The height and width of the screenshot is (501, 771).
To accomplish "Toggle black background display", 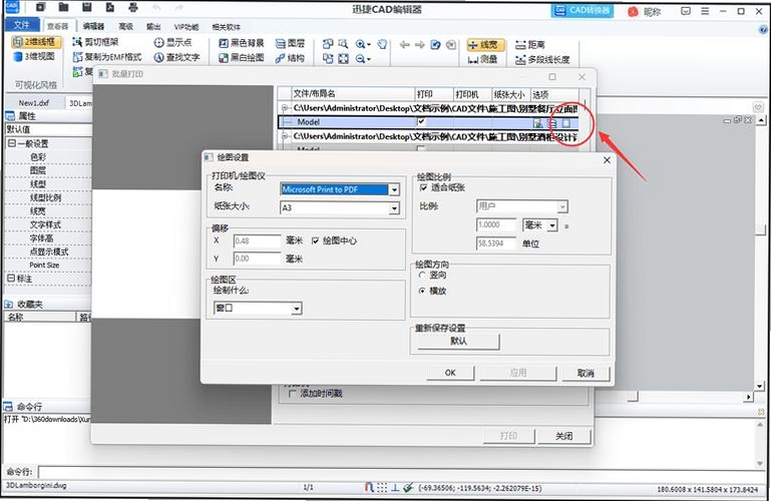I will (241, 43).
